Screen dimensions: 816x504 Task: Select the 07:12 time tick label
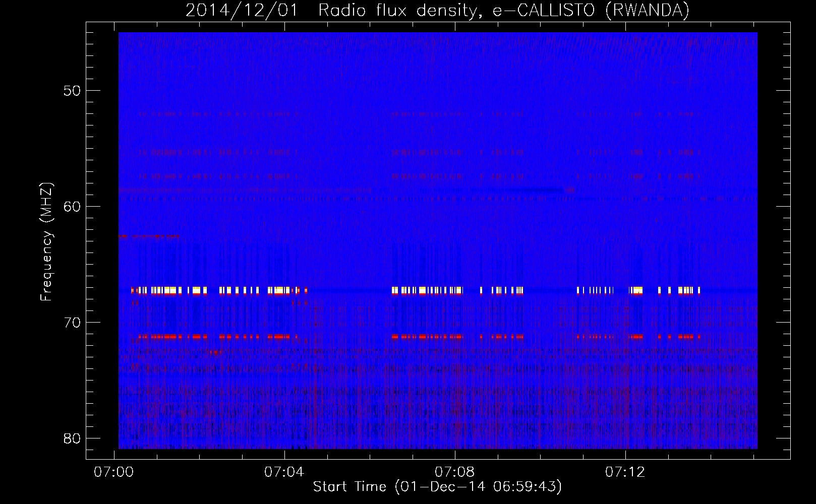point(625,472)
